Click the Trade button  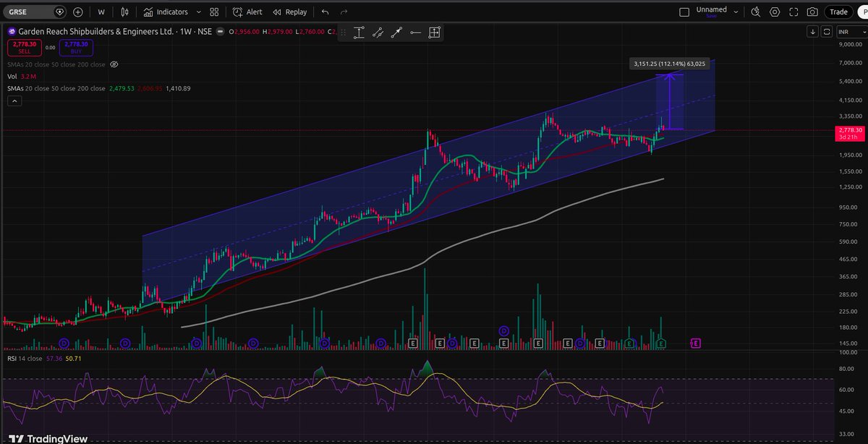(838, 12)
